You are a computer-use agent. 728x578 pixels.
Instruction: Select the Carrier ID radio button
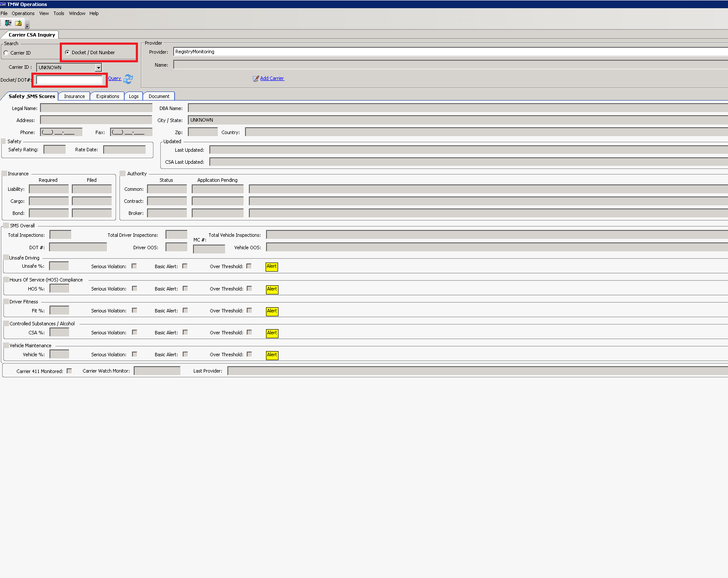pyautogui.click(x=6, y=52)
